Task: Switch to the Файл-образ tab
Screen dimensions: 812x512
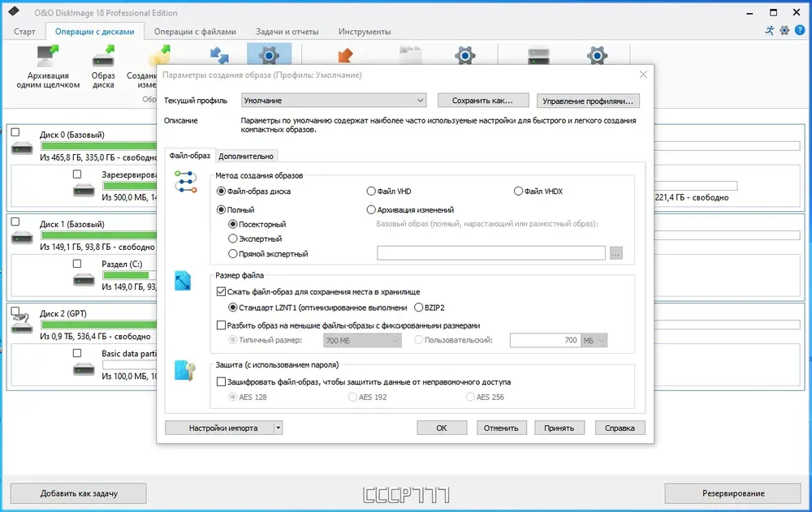Action: tap(189, 155)
